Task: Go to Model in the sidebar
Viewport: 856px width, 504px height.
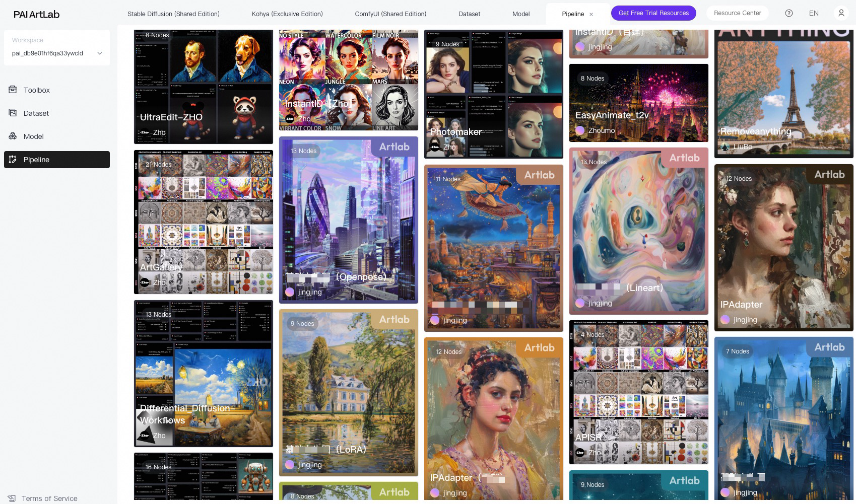Action: (x=57, y=136)
